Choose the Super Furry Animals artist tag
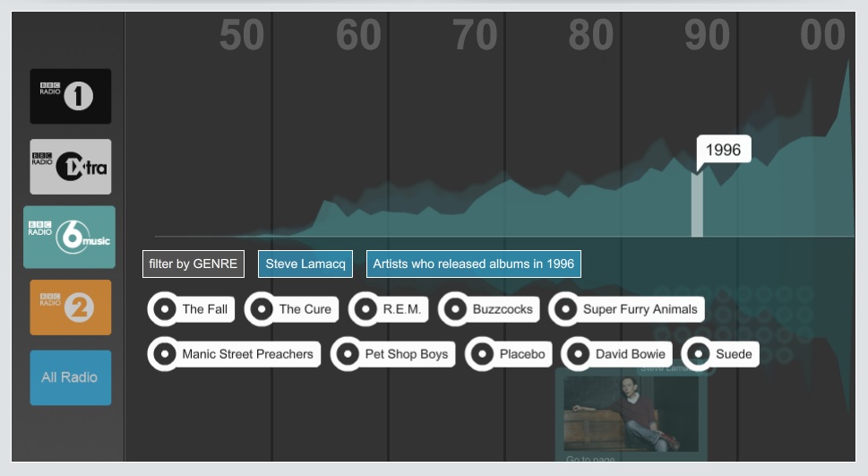This screenshot has height=476, width=868. click(640, 309)
